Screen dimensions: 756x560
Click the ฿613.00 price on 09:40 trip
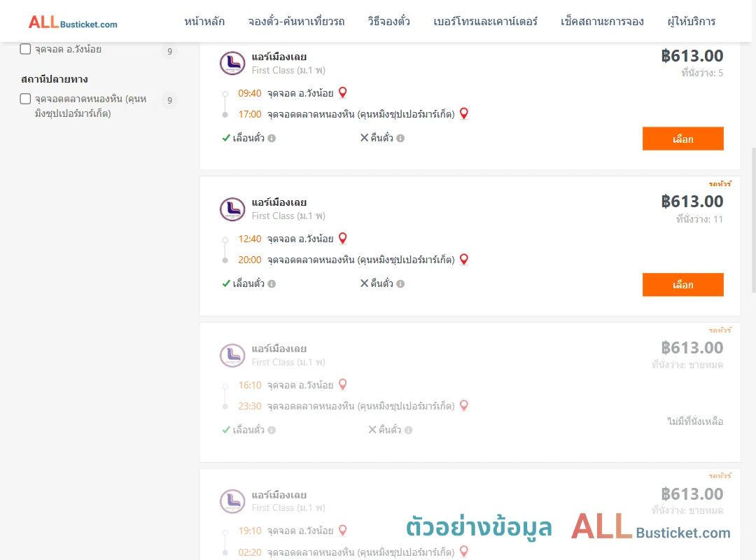[x=692, y=56]
